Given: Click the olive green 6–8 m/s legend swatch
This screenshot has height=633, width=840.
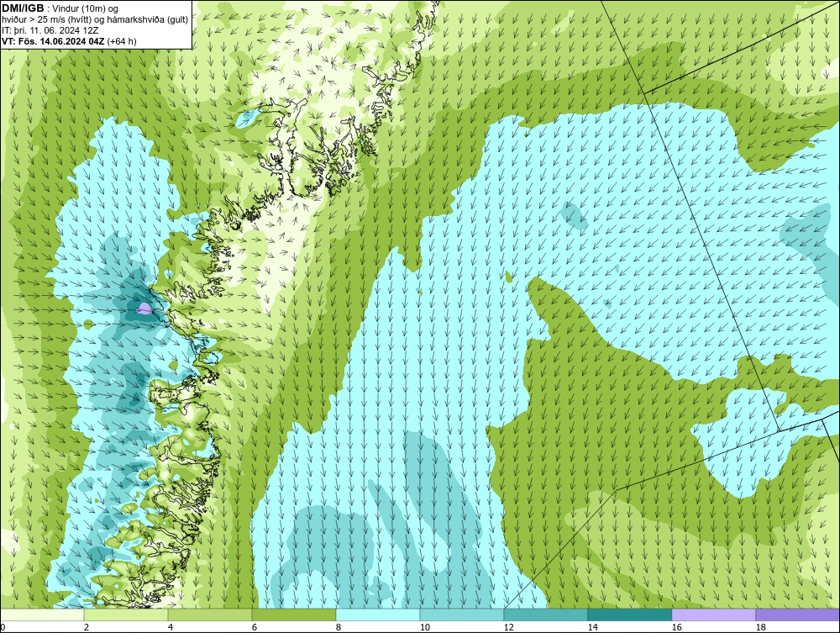Looking at the screenshot, I should point(294,615).
